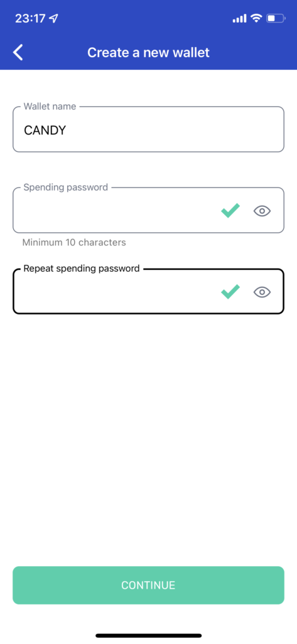Tap the Wi-Fi status icon
Image resolution: width=297 pixels, height=644 pixels.
tap(256, 18)
